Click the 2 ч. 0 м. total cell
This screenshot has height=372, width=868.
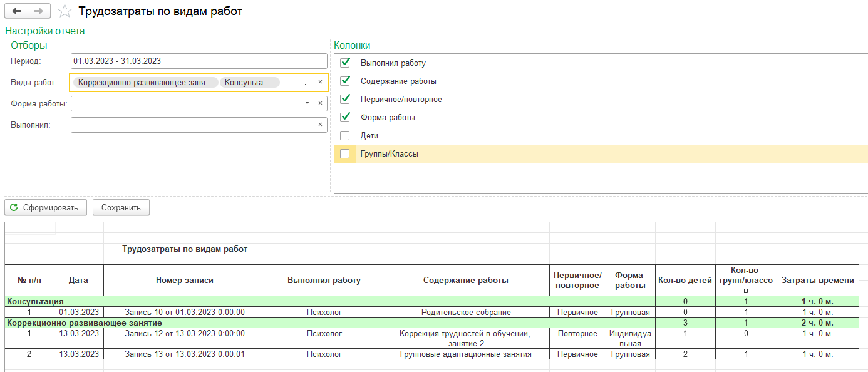tap(818, 323)
